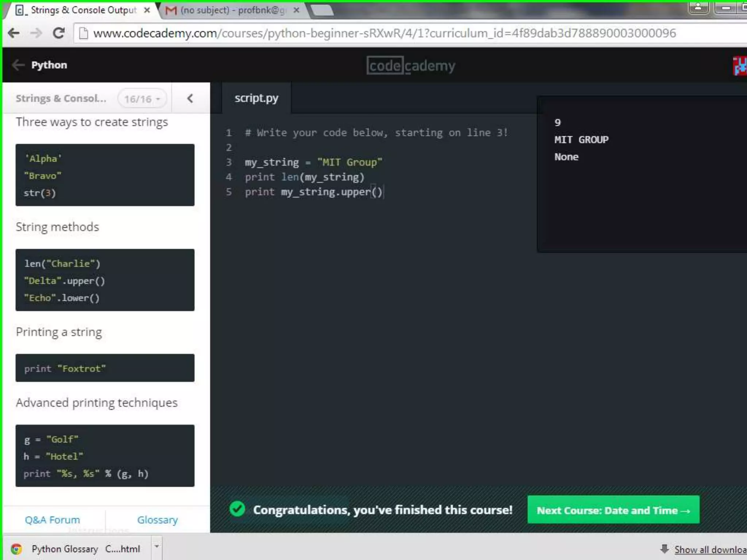The image size is (747, 560).
Task: Click the user avatar in header
Action: [x=740, y=66]
